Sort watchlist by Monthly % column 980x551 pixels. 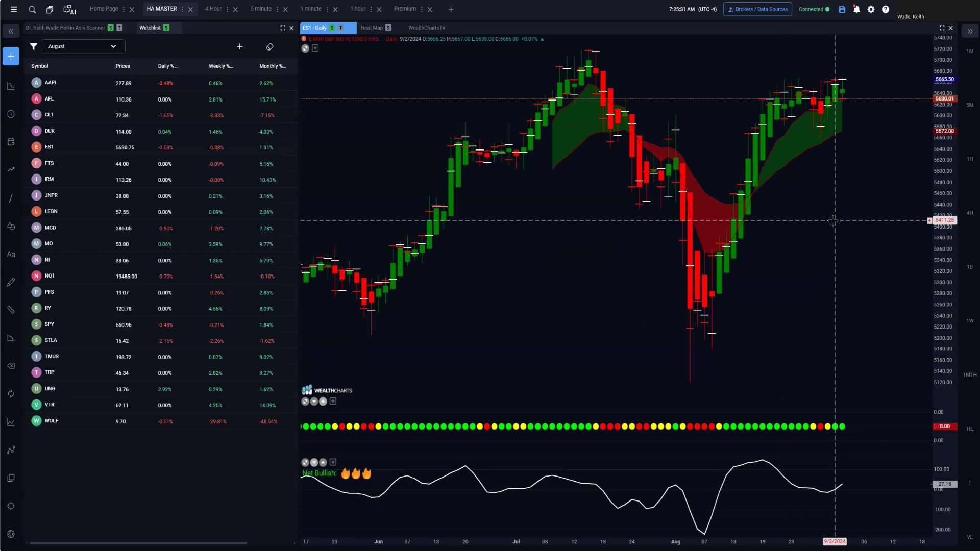(x=273, y=66)
